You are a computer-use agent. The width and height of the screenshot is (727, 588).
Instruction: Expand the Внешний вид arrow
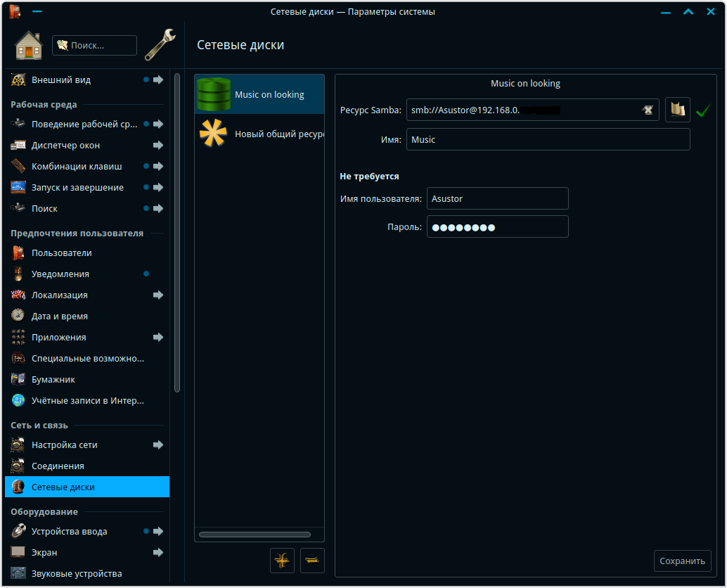click(158, 80)
